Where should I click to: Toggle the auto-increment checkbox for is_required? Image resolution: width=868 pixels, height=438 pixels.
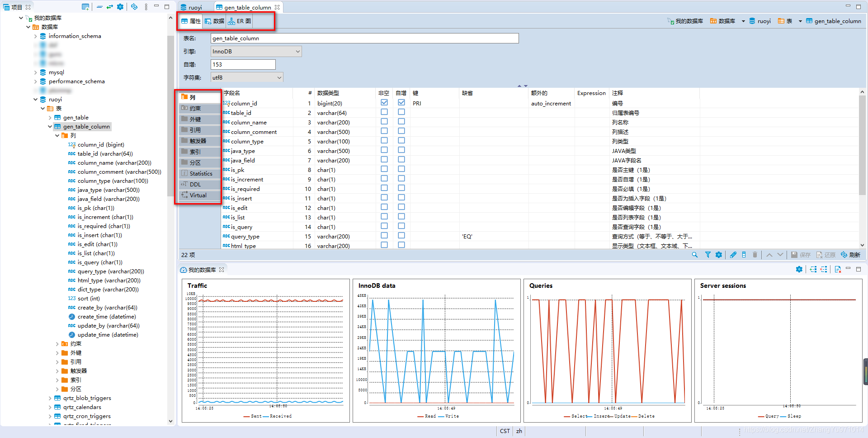pos(401,188)
